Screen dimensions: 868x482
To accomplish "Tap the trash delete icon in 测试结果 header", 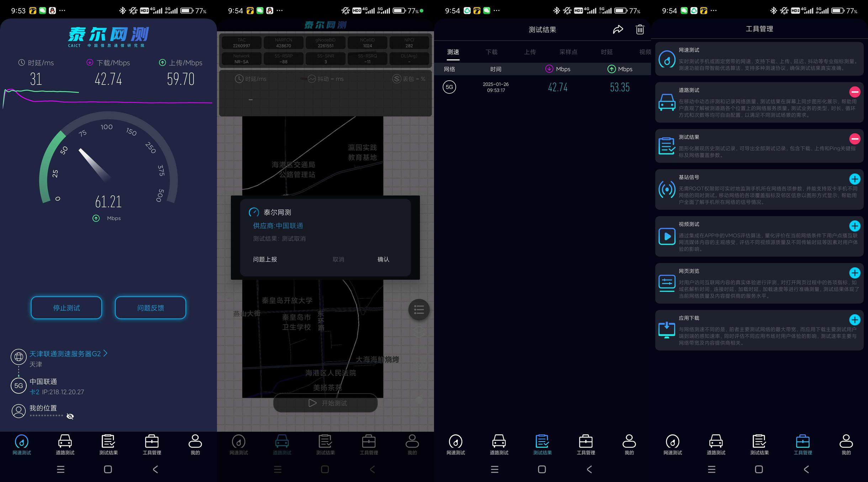I will point(640,30).
